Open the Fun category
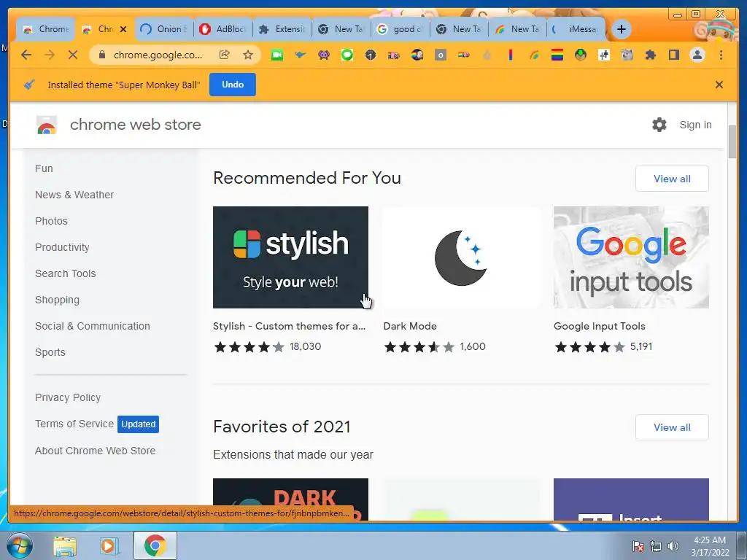The height and width of the screenshot is (560, 747). pos(44,168)
